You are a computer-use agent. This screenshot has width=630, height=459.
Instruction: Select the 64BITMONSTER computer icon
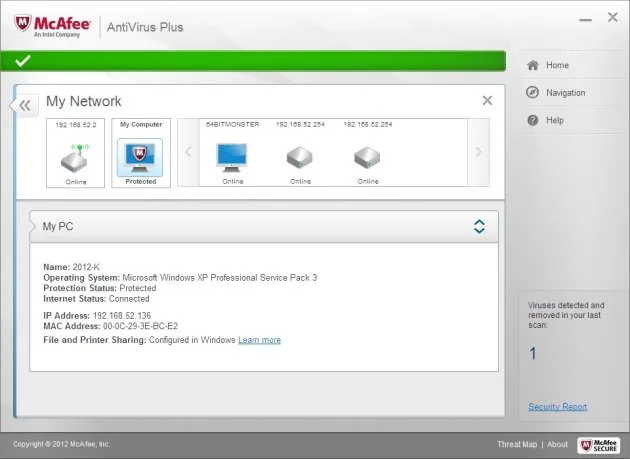pos(232,157)
